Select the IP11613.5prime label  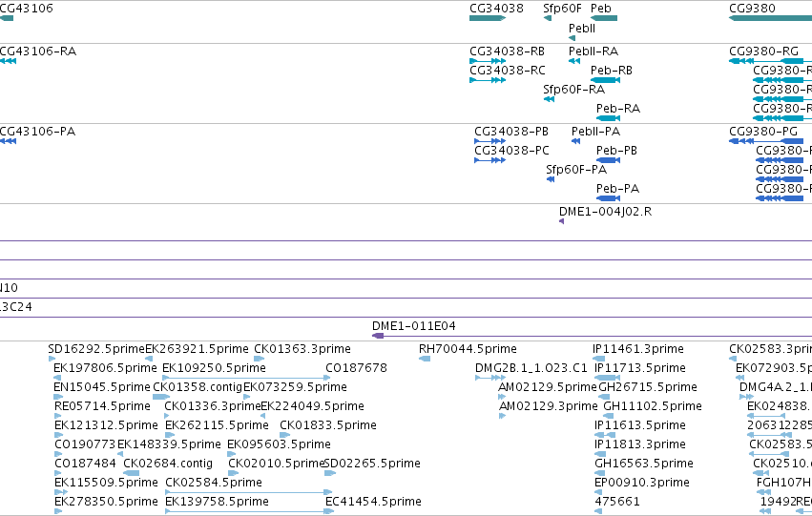click(640, 425)
